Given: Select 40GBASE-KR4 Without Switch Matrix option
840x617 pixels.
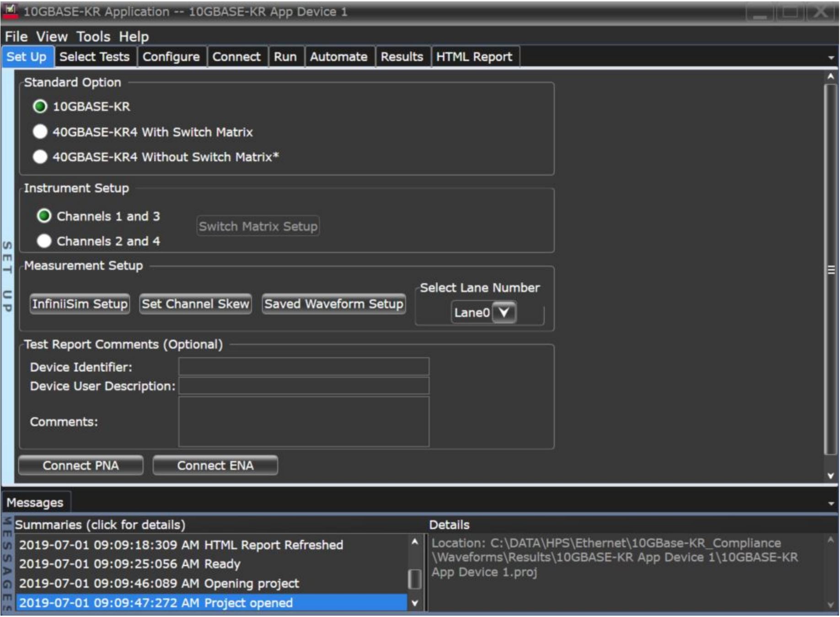Looking at the screenshot, I should (x=40, y=157).
